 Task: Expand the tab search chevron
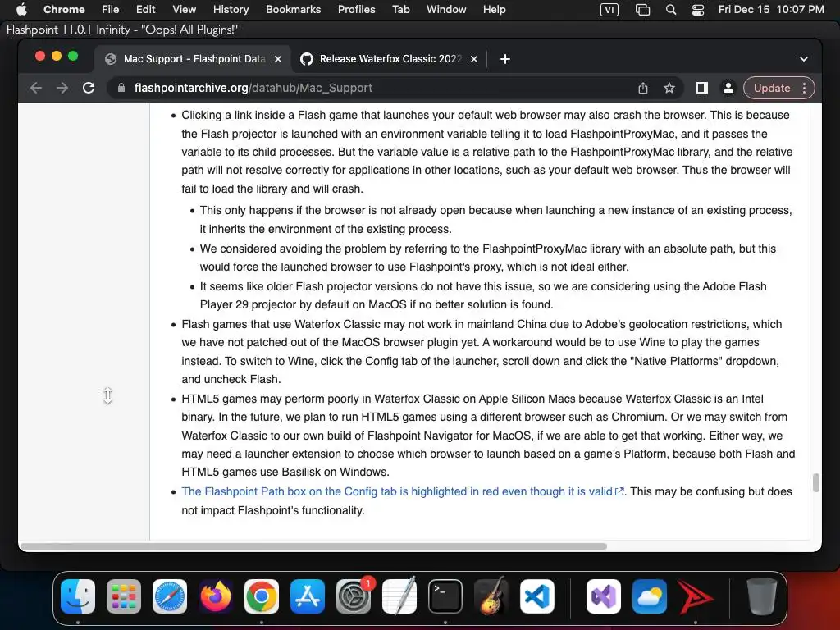[x=804, y=59]
